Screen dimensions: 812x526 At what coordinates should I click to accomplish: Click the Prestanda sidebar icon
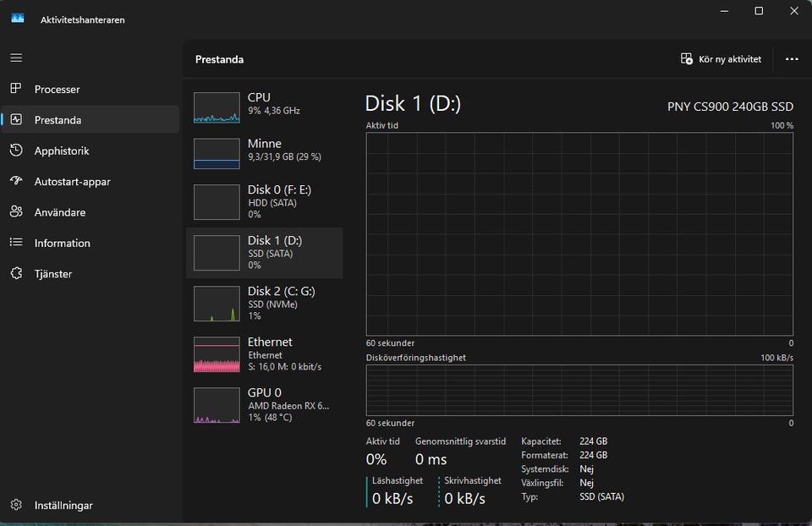tap(16, 119)
